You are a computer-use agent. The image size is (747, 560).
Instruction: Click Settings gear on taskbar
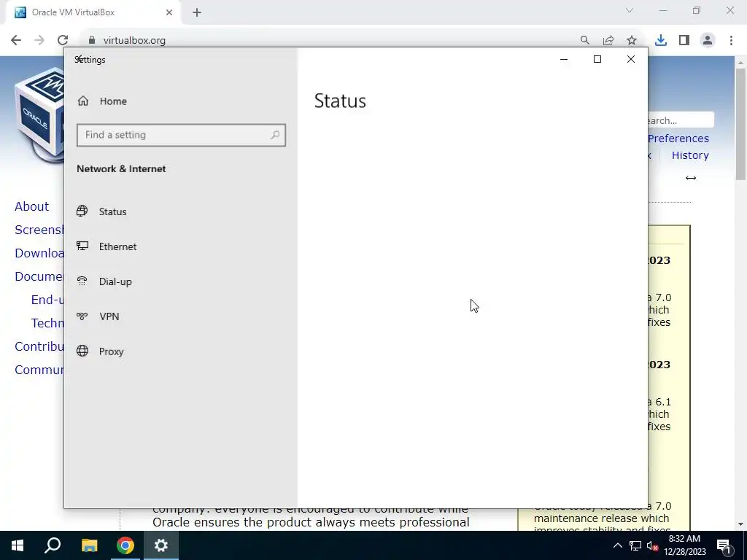click(x=161, y=545)
